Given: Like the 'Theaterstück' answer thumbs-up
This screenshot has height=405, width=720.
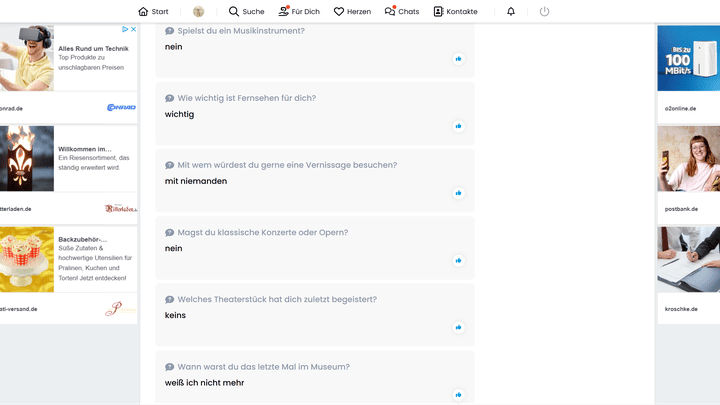Looking at the screenshot, I should [x=459, y=327].
